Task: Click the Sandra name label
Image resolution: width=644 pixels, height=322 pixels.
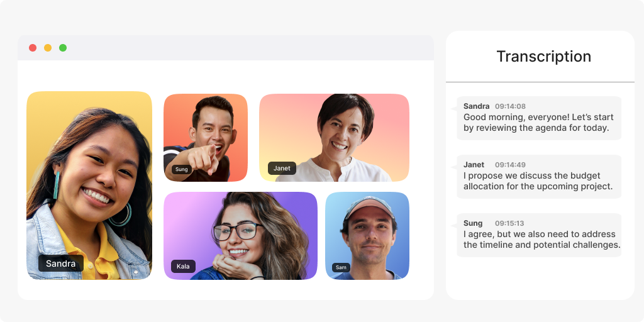Action: [61, 264]
